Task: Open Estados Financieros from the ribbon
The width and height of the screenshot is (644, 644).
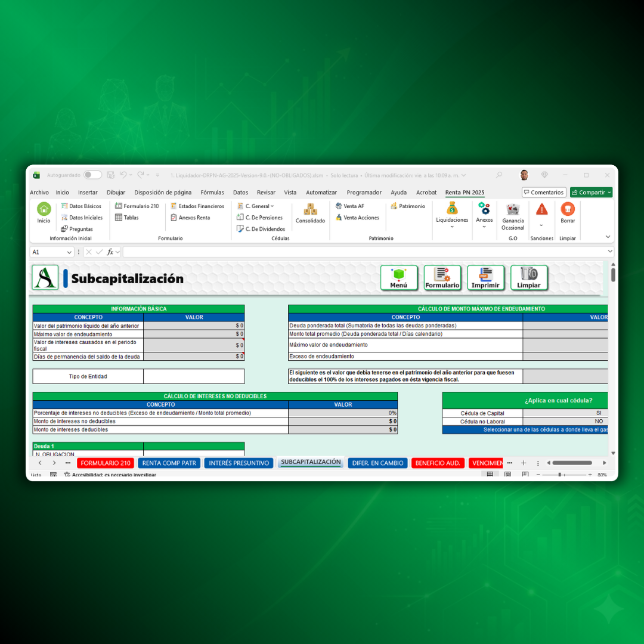Action: 197,206
